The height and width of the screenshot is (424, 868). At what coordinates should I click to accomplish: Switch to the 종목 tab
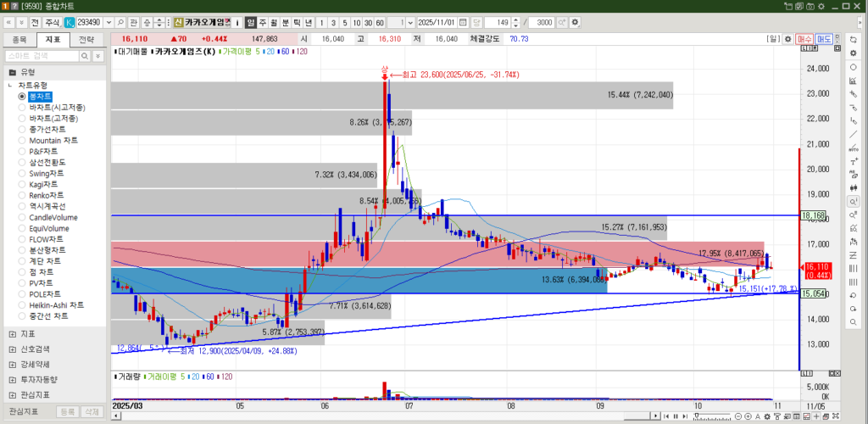point(19,40)
